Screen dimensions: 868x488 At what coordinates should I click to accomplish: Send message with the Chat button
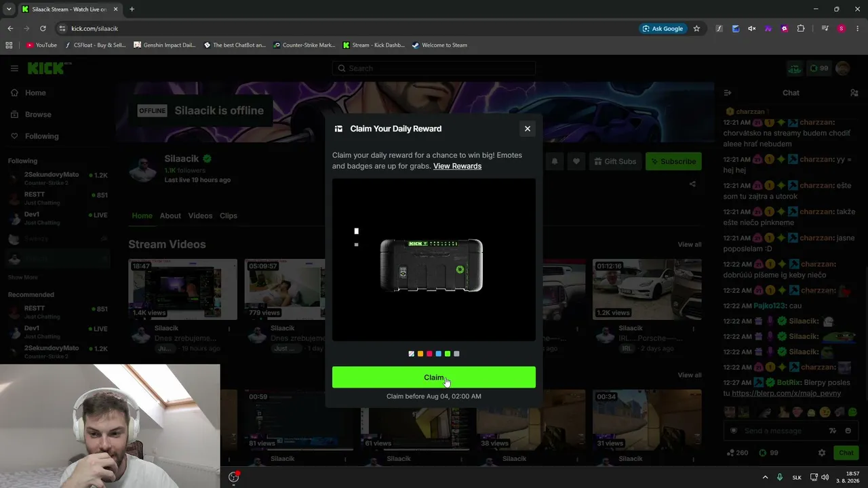point(846,453)
